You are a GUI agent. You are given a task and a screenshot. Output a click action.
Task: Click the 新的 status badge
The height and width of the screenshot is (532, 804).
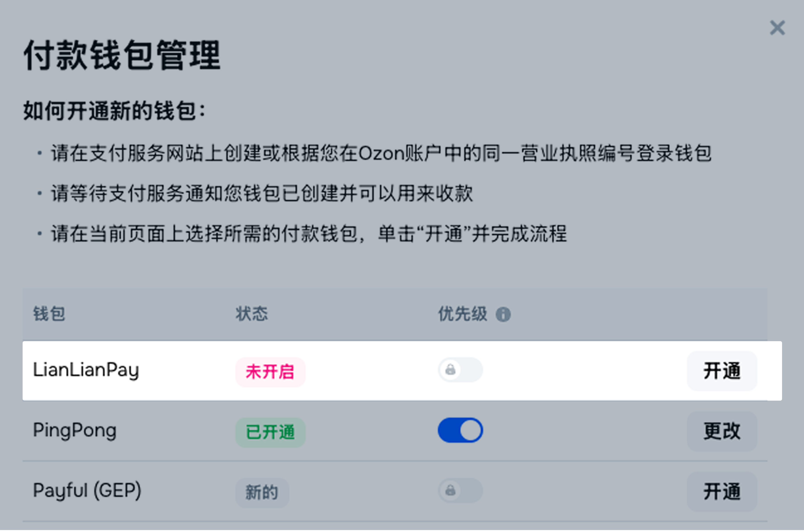pos(262,492)
